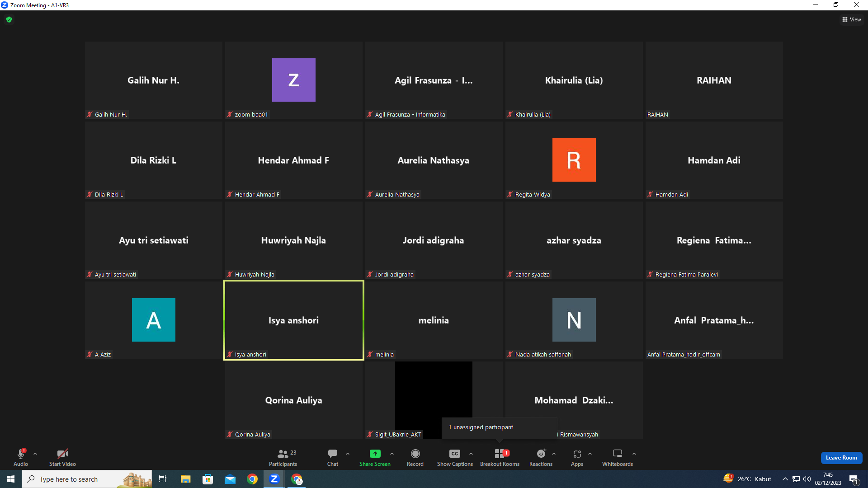
Task: Click Huwriyah Najla participant tile
Action: coord(294,240)
